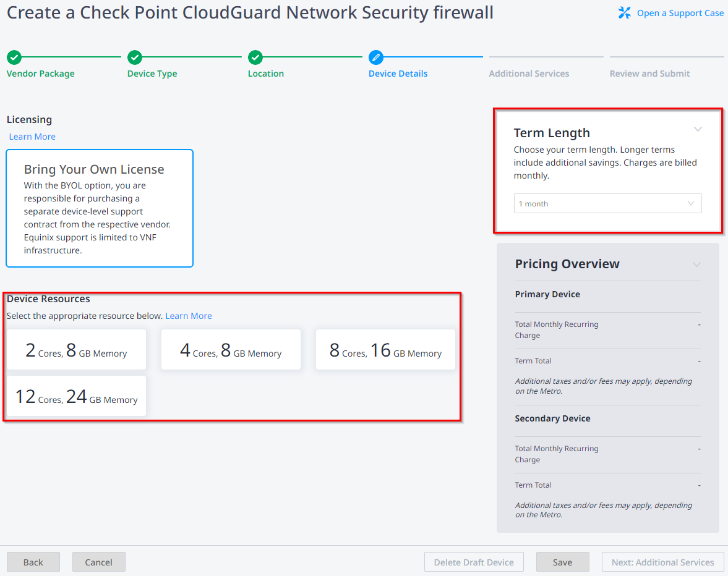The height and width of the screenshot is (576, 728).
Task: Click the Device Type green checkmark icon
Action: click(x=135, y=57)
